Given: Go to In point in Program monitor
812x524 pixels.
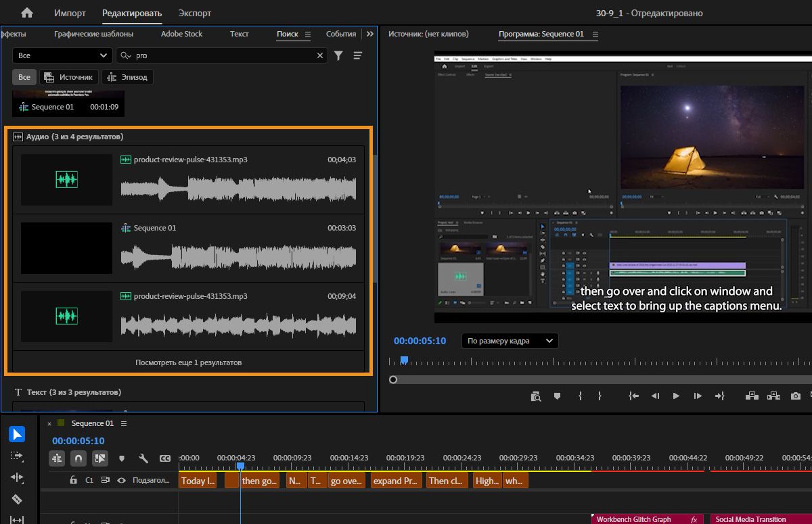Looking at the screenshot, I should click(x=633, y=396).
